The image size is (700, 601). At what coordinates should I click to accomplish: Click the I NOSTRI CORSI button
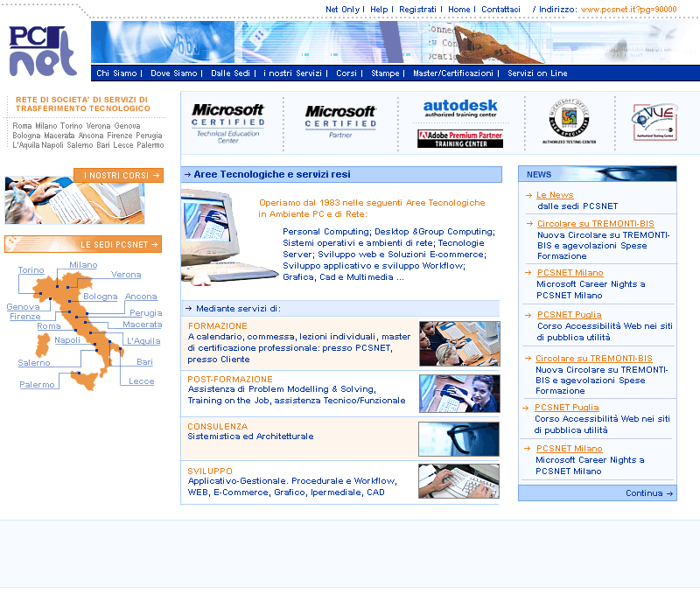[x=119, y=175]
